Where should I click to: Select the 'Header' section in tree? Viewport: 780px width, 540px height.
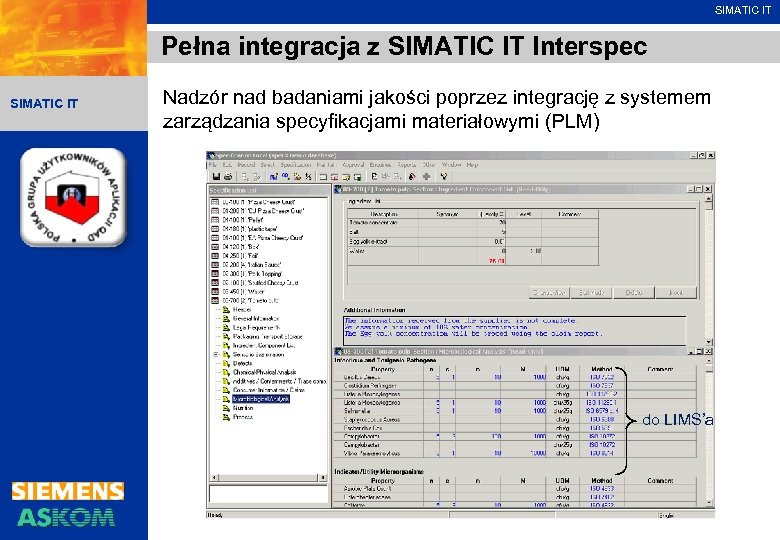[242, 310]
